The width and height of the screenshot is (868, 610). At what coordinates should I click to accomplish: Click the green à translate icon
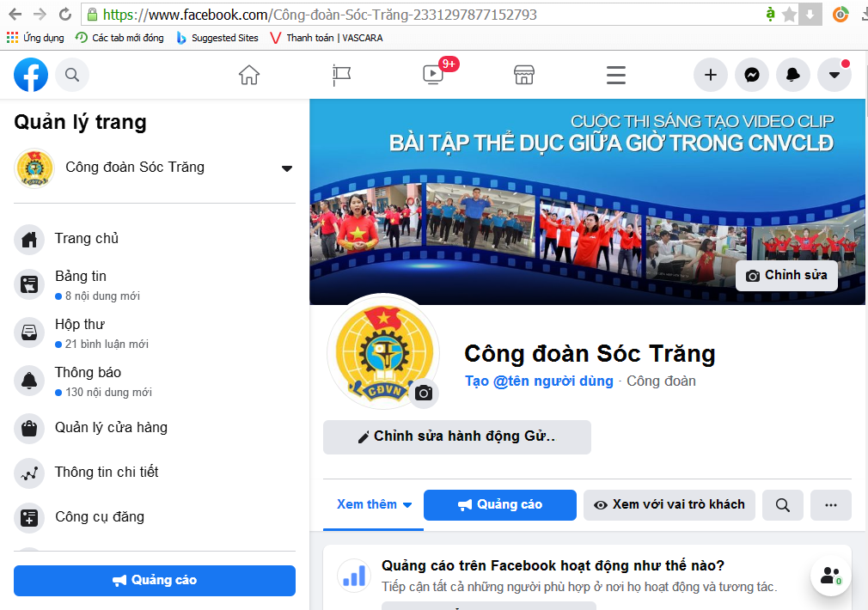coord(770,15)
